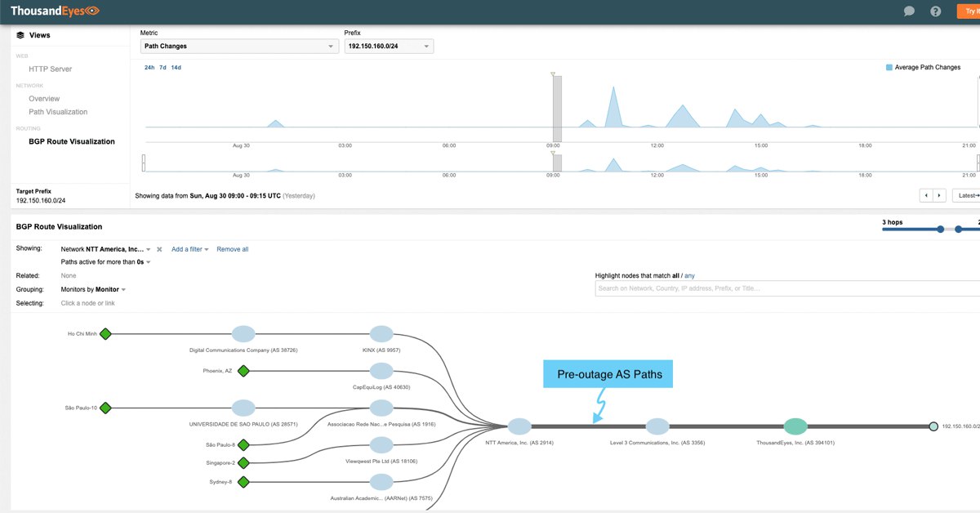Click the Views layers icon
The image size is (980, 513).
tap(20, 35)
